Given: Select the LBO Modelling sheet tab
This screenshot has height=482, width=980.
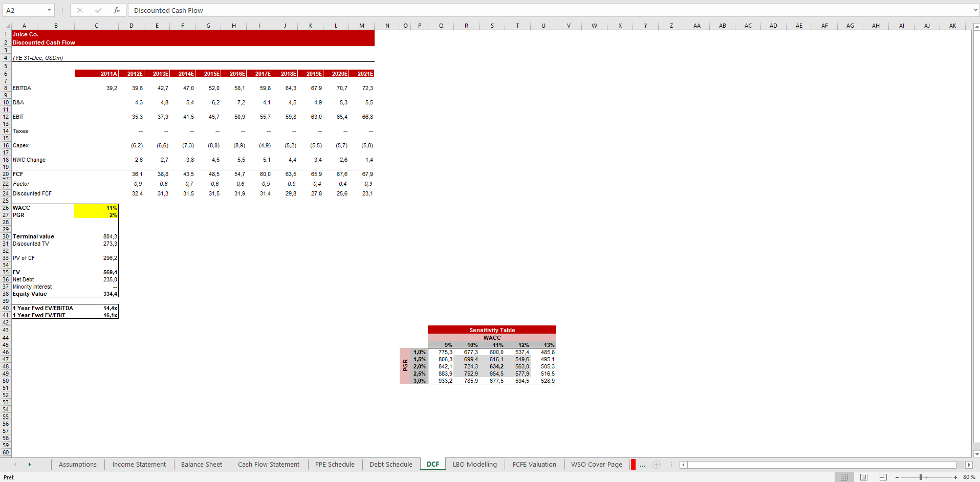Looking at the screenshot, I should [x=475, y=465].
